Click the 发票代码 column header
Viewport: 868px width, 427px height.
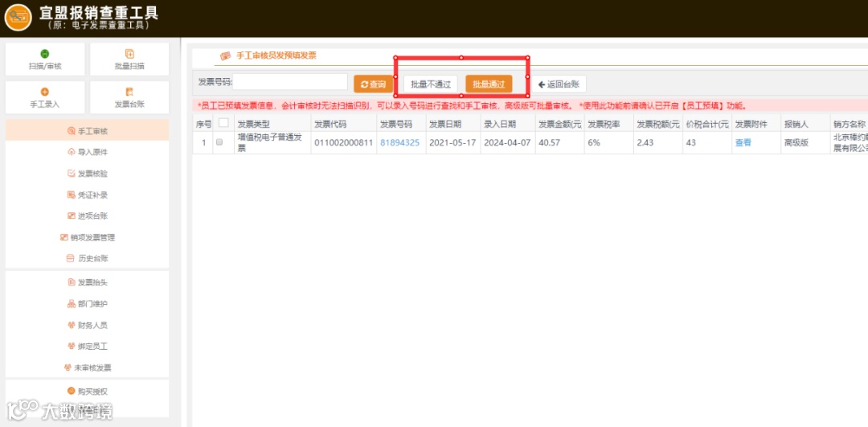[330, 124]
